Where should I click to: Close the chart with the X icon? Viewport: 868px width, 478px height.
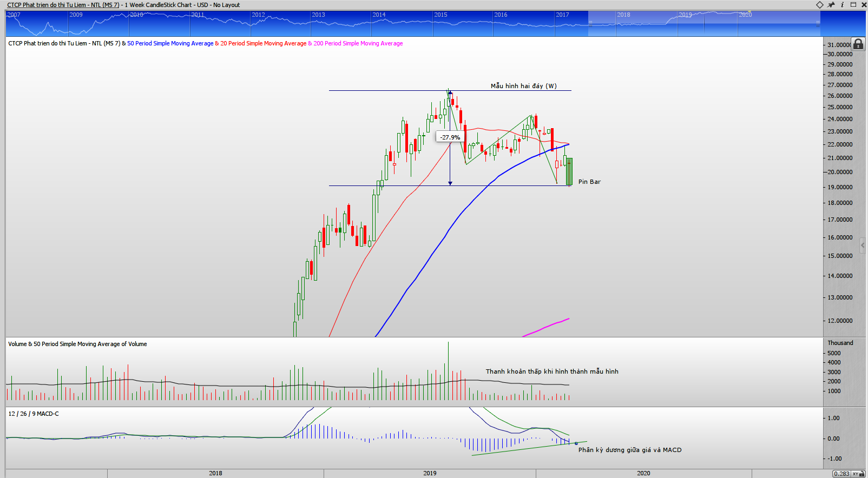click(863, 5)
